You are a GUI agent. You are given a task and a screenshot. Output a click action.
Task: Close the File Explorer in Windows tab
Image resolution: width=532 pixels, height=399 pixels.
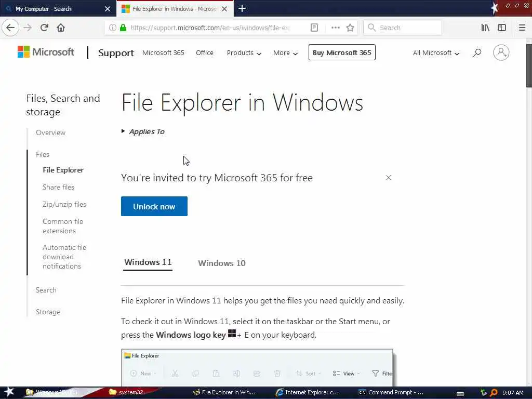click(x=224, y=9)
